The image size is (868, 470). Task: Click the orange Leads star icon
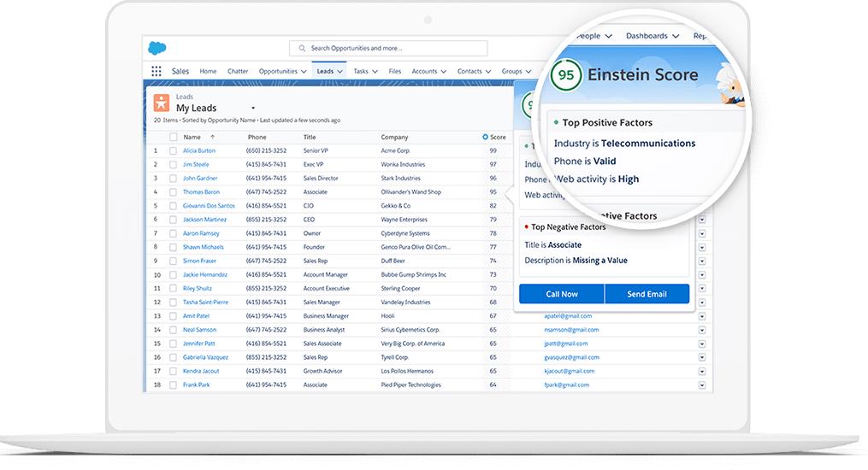[162, 103]
